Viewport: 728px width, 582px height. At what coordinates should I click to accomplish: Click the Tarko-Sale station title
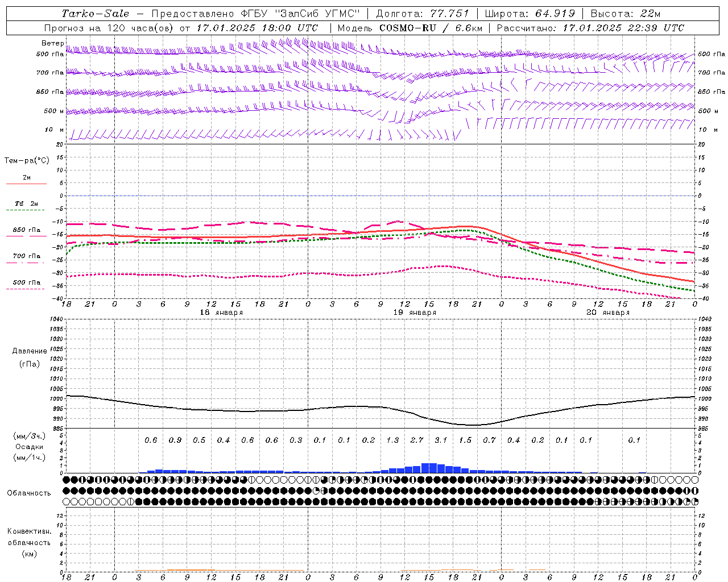click(x=95, y=14)
